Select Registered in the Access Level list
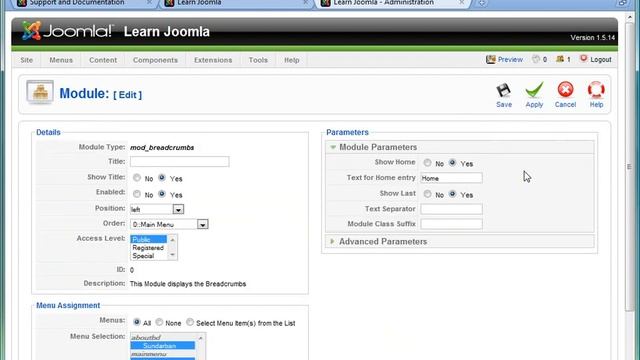This screenshot has height=360, width=640. pyautogui.click(x=149, y=248)
